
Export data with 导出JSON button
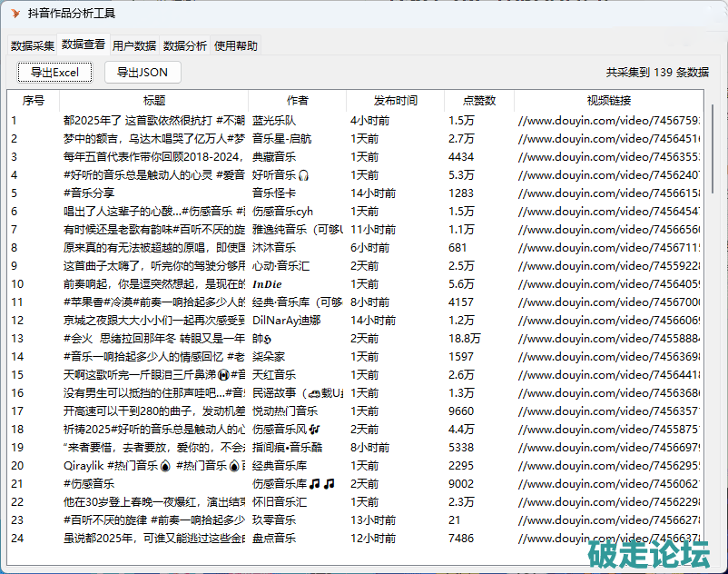tap(143, 73)
